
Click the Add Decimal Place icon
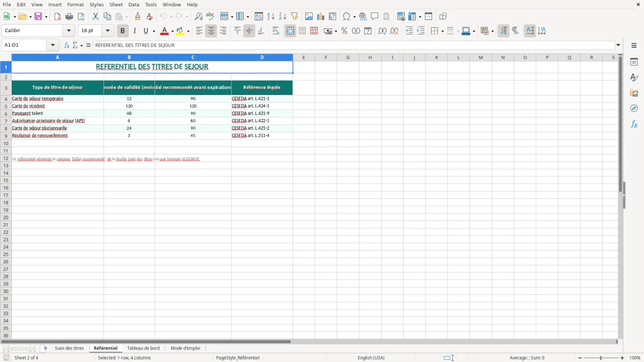[x=382, y=31]
